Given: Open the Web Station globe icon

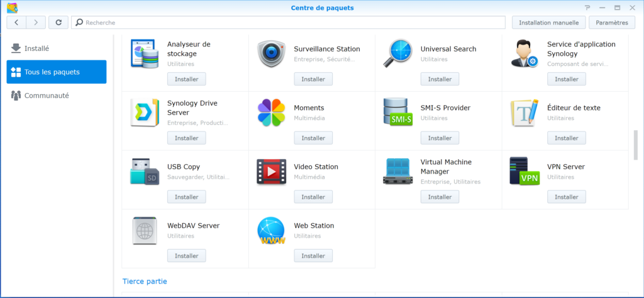Looking at the screenshot, I should [x=272, y=231].
